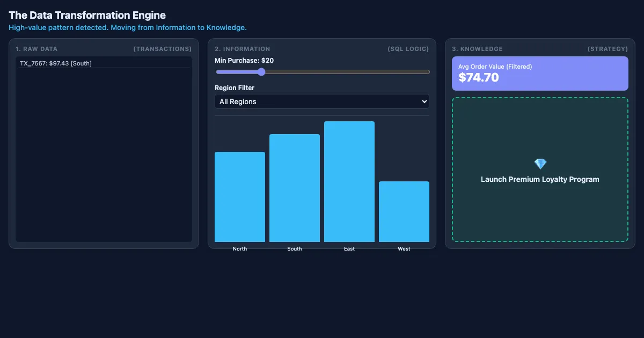Click the 3. KNOWLEDGE panel heading
Image resolution: width=644 pixels, height=338 pixels.
(478, 49)
